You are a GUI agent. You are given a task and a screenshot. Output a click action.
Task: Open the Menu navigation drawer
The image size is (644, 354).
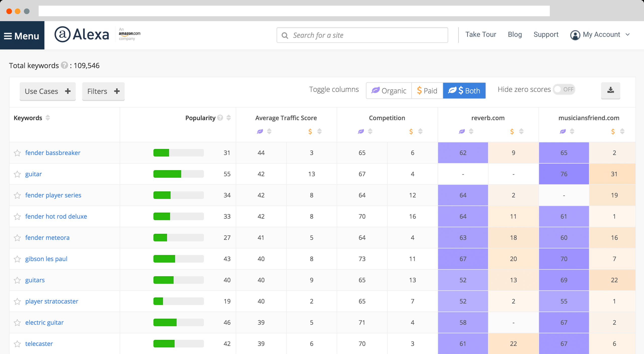(22, 35)
